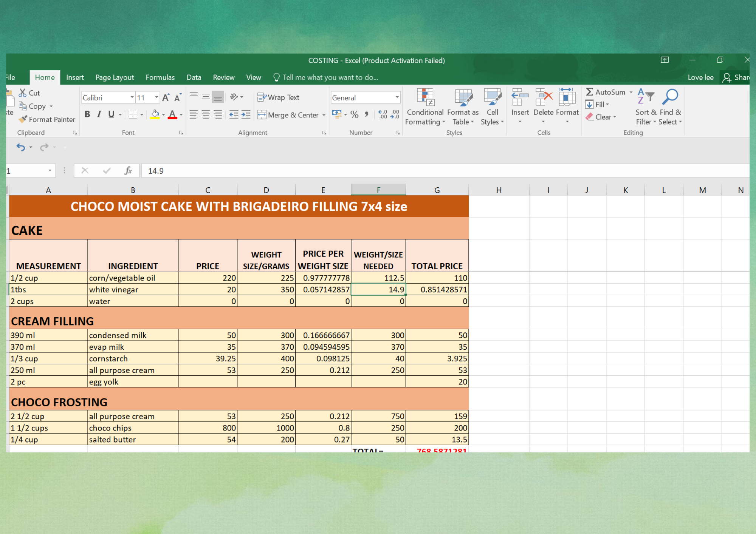Open the AutoSum dropdown arrow

pyautogui.click(x=631, y=92)
